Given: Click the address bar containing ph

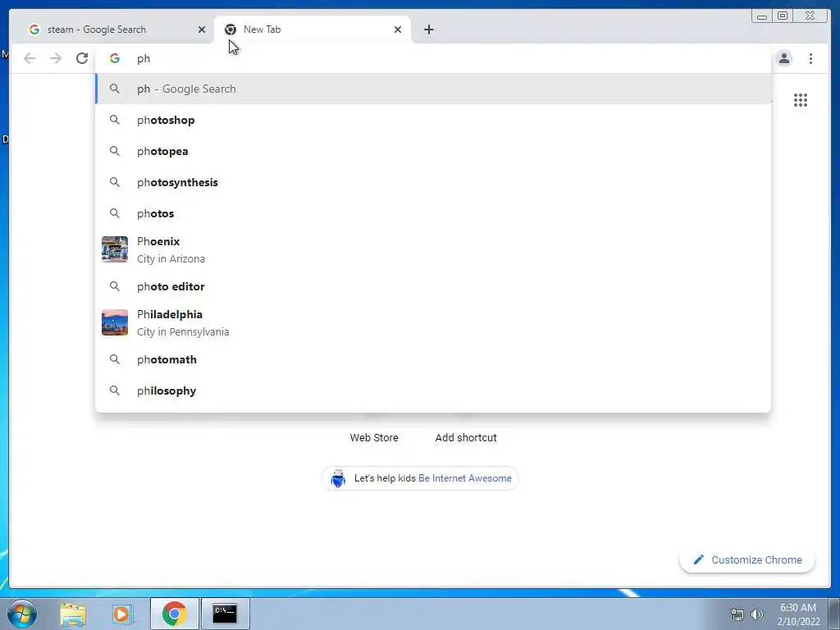Looking at the screenshot, I should pos(433,58).
